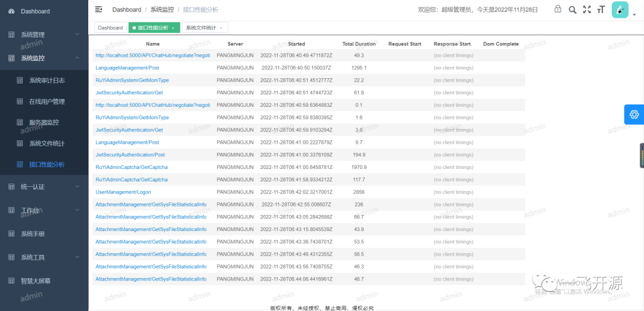Expand the 工作台 menu chevron

click(77, 210)
